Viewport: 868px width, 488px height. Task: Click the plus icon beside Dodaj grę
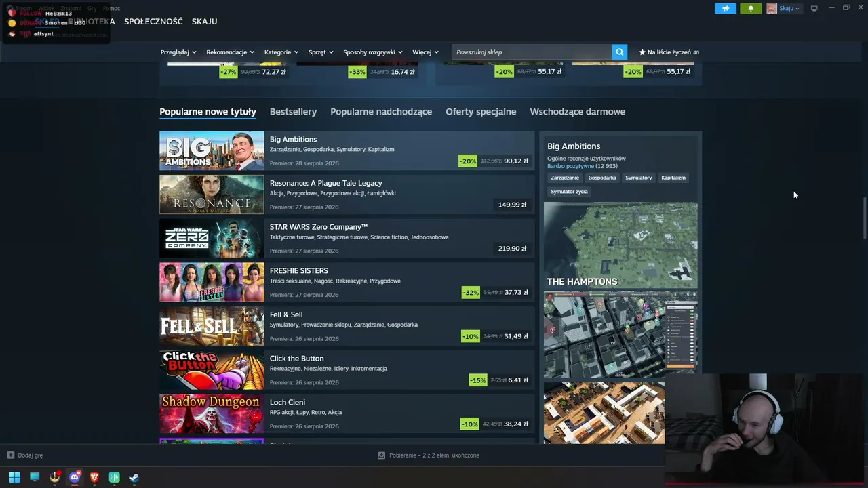tap(11, 455)
